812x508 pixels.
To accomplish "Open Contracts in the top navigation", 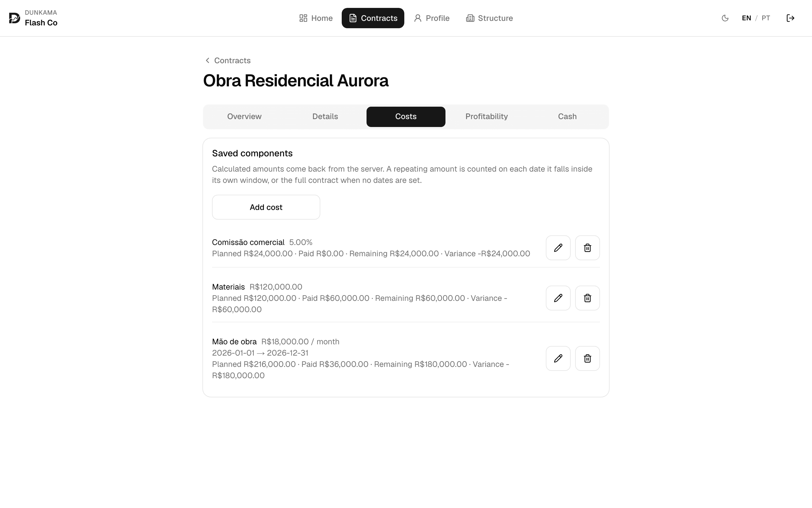I will coord(373,18).
